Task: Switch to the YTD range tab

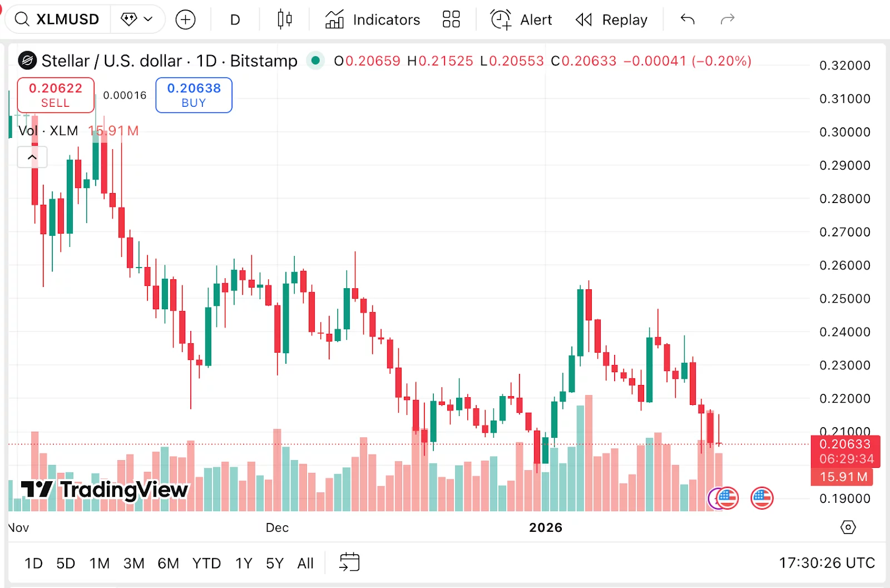Action: pyautogui.click(x=206, y=563)
